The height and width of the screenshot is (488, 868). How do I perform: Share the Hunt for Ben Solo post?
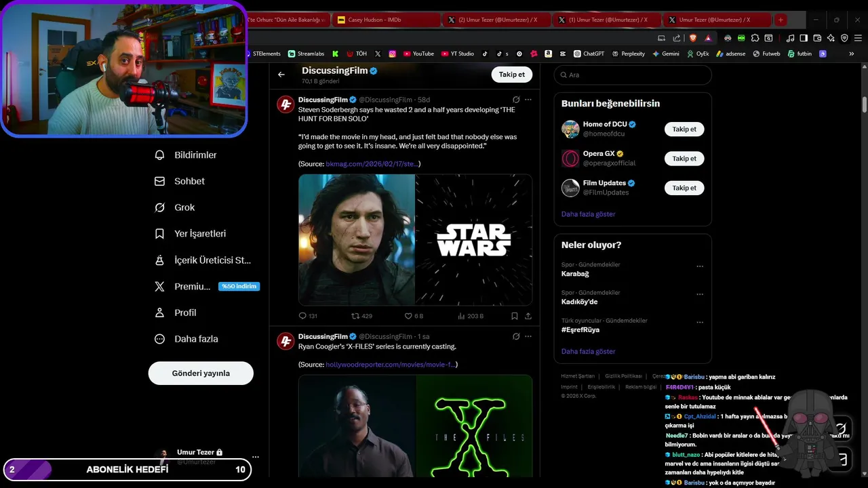click(x=528, y=316)
